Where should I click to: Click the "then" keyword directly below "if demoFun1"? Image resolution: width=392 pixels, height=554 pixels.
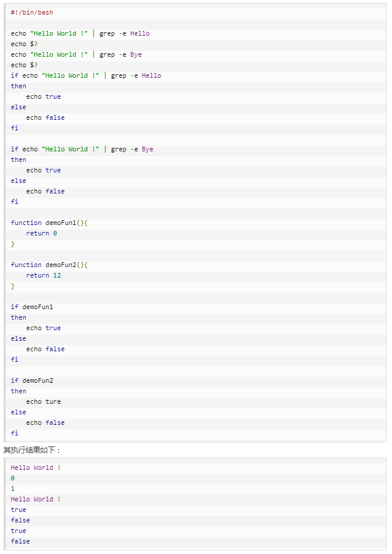[x=18, y=317]
